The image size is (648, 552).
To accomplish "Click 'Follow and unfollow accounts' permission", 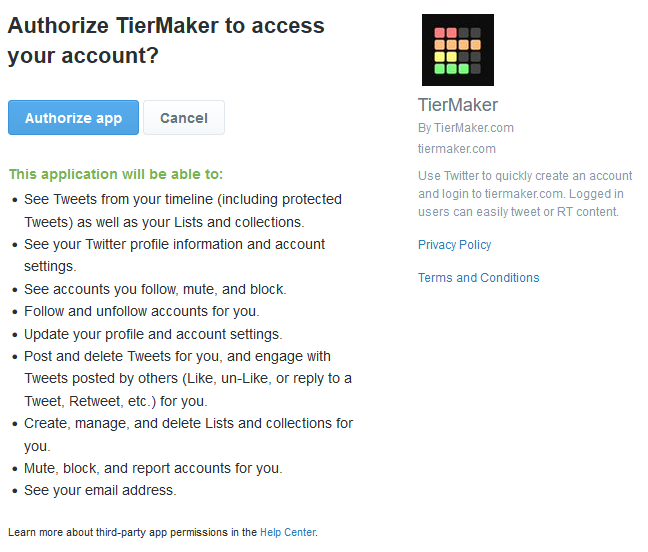I will click(x=142, y=311).
